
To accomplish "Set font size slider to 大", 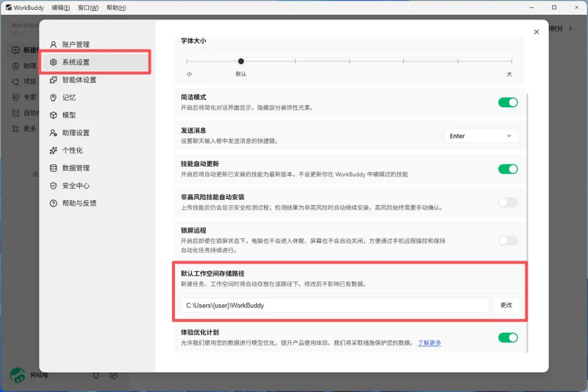I will (511, 61).
